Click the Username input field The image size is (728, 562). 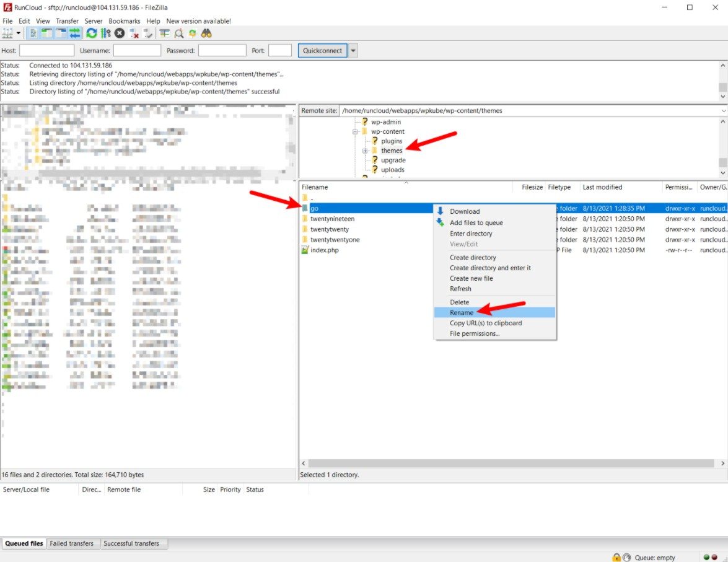[137, 51]
